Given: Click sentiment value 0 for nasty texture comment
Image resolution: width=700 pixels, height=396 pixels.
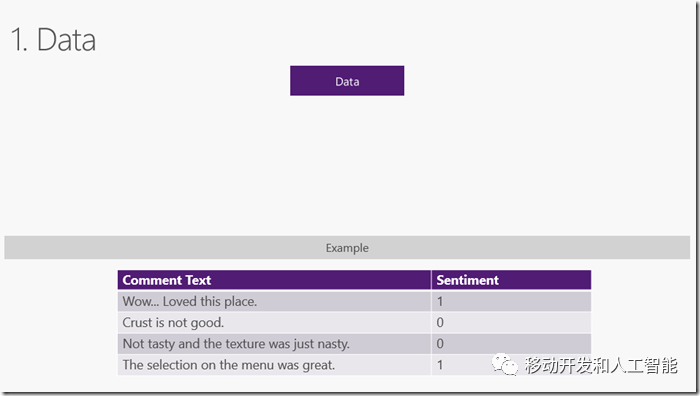Looking at the screenshot, I should [440, 344].
